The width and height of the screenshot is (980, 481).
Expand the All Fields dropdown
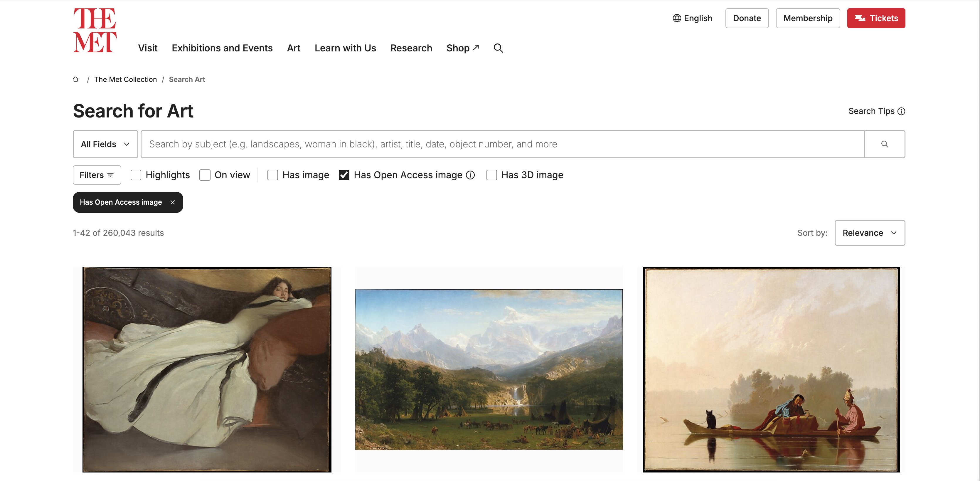pos(105,144)
